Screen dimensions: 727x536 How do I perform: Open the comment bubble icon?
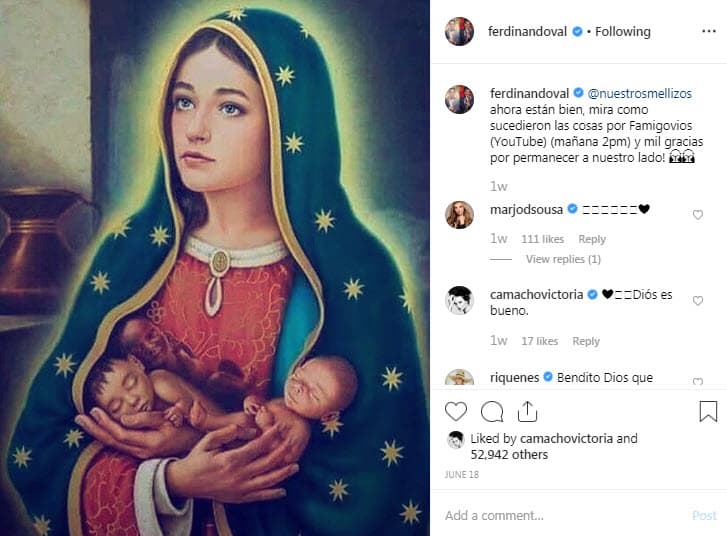tap(492, 411)
